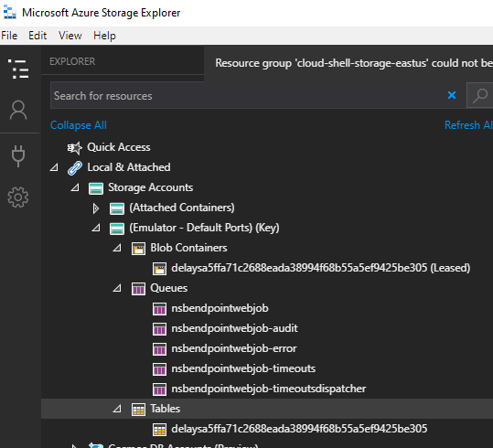Click the Tables node icon
This screenshot has width=493, height=448.
[138, 410]
